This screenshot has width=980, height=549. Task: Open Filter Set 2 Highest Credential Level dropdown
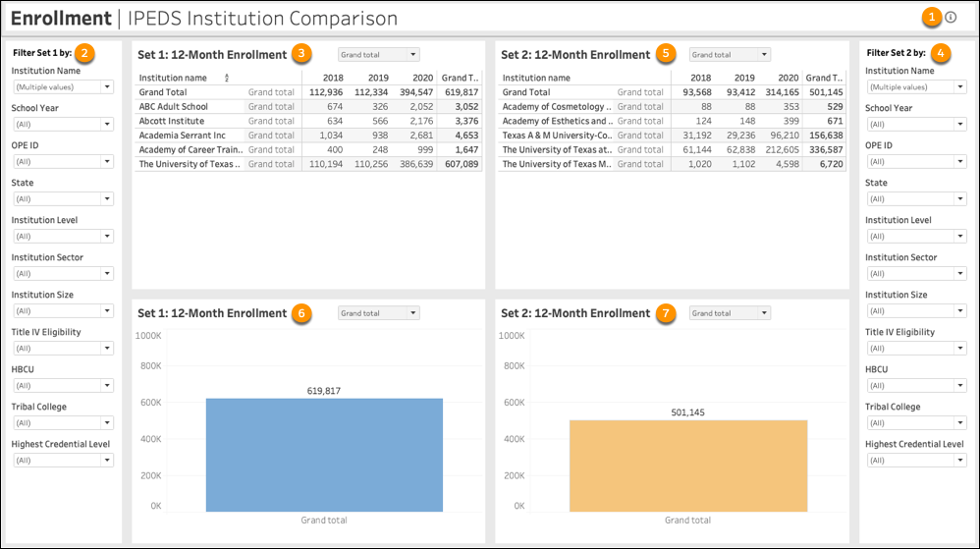point(917,461)
